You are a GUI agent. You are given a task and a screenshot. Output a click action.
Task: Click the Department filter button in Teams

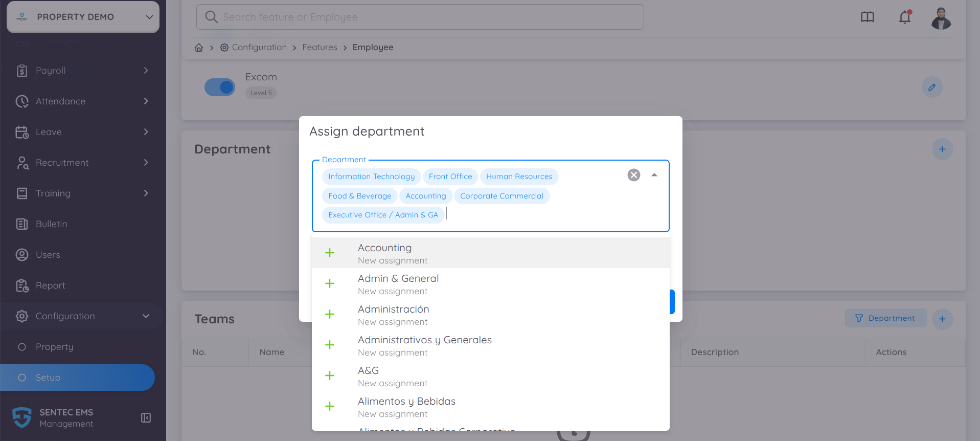click(x=885, y=318)
